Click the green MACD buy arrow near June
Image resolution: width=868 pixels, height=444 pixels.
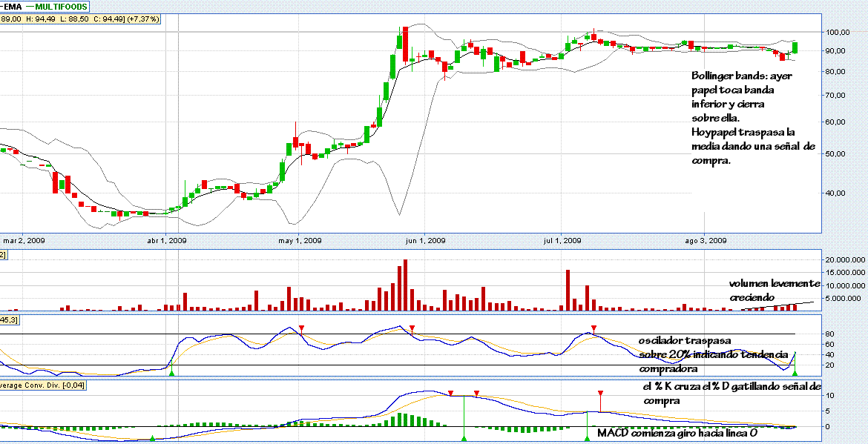(464, 439)
